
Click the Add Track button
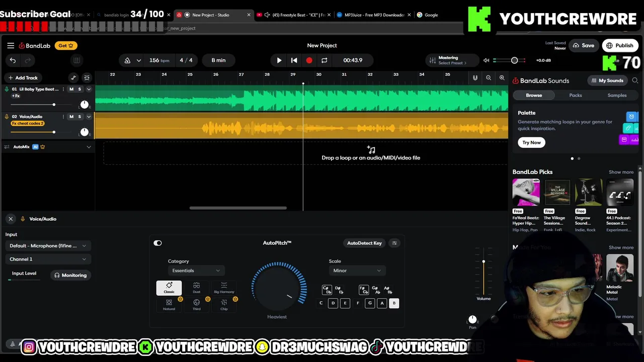(23, 77)
